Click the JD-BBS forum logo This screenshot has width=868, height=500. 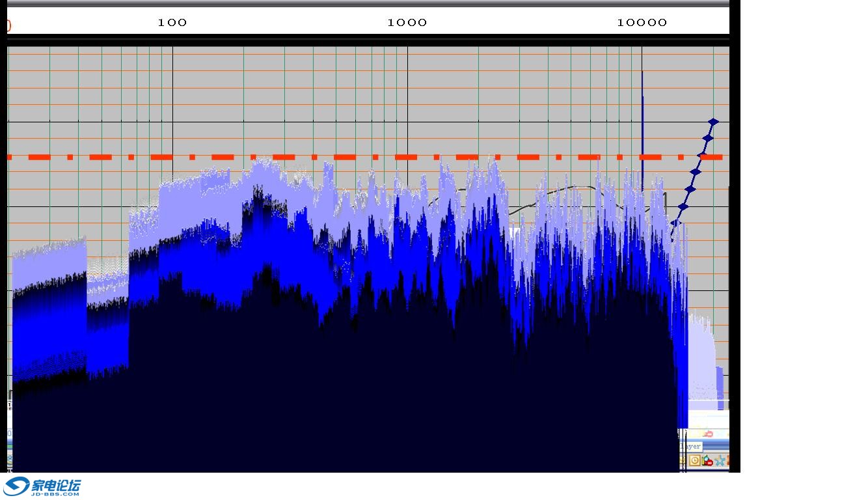(x=42, y=486)
